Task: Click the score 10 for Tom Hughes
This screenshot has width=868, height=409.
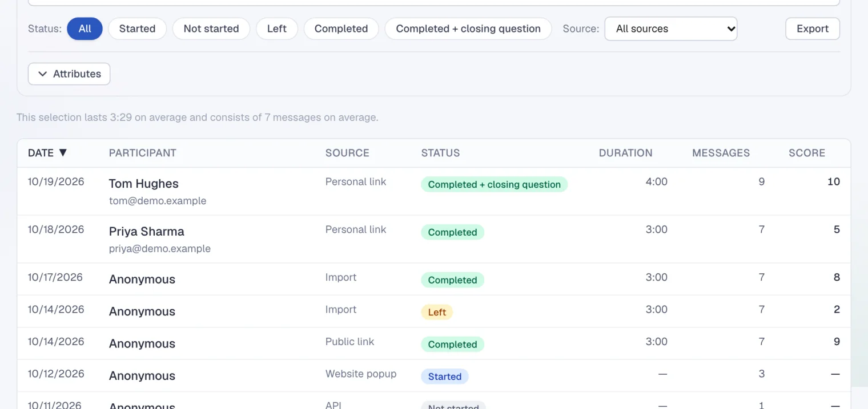Action: coord(834,182)
